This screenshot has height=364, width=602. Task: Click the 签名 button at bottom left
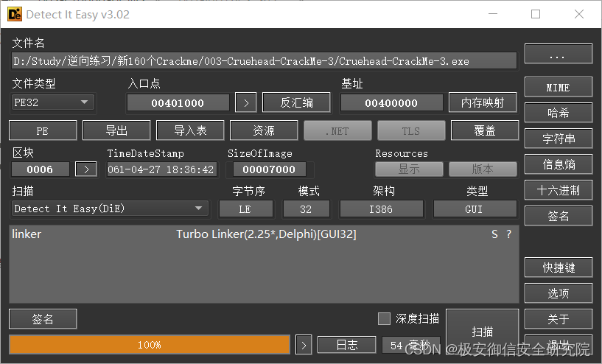[x=43, y=319]
